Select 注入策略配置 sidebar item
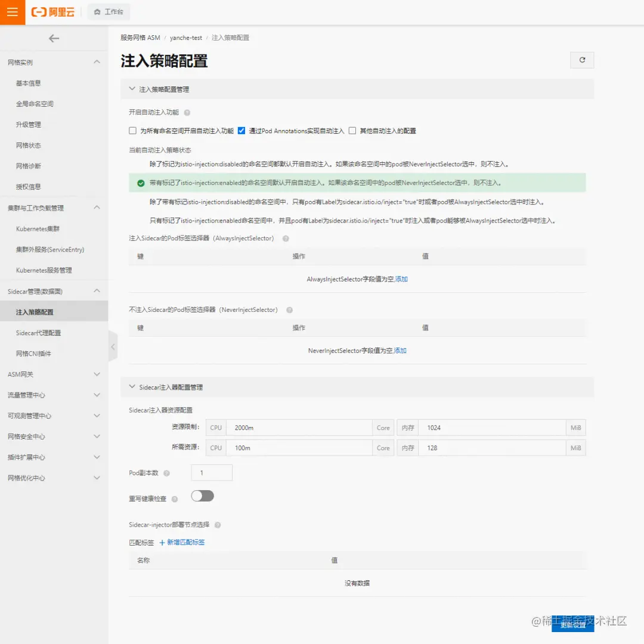Screen dimensions: 644x644 point(54,312)
